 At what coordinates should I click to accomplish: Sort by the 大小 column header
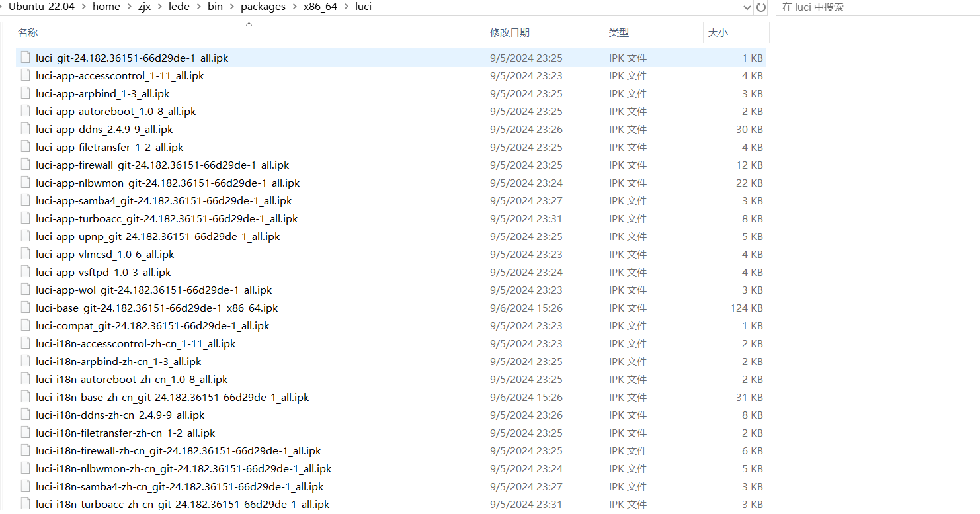(x=717, y=32)
